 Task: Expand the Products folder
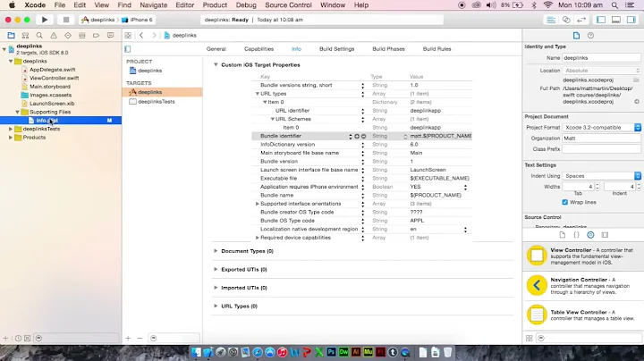tap(11, 138)
